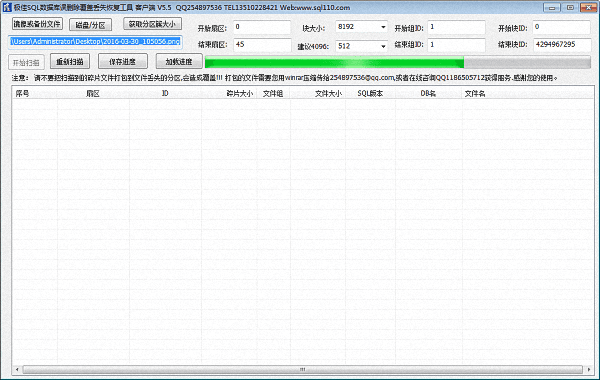Click the 结束扇区 input showing 45

click(262, 44)
